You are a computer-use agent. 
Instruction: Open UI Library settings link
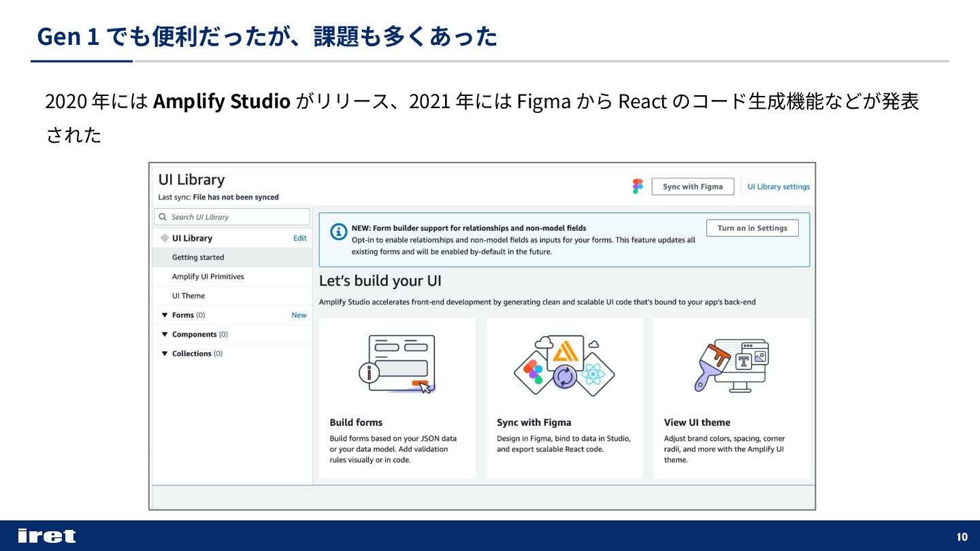[x=779, y=186]
